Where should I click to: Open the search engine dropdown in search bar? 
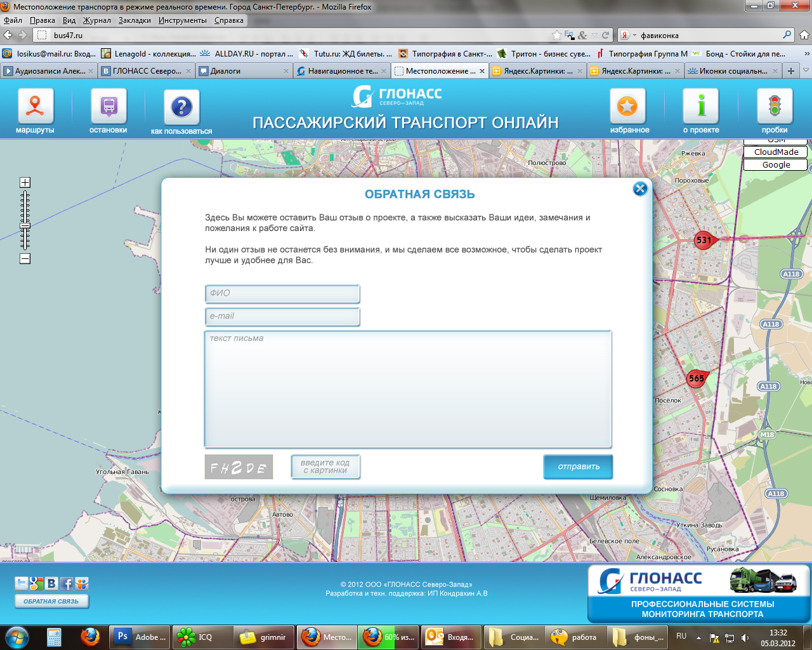pos(628,36)
